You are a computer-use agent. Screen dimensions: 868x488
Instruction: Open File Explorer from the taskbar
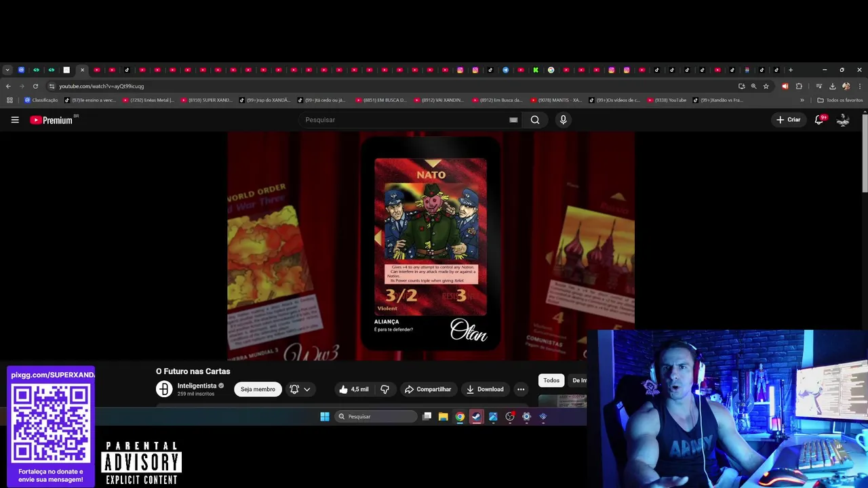click(443, 417)
